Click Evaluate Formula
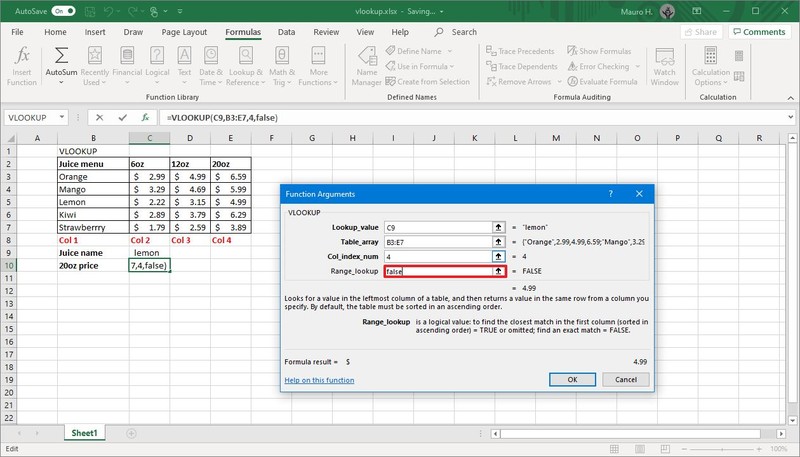The width and height of the screenshot is (800, 457). pos(603,82)
